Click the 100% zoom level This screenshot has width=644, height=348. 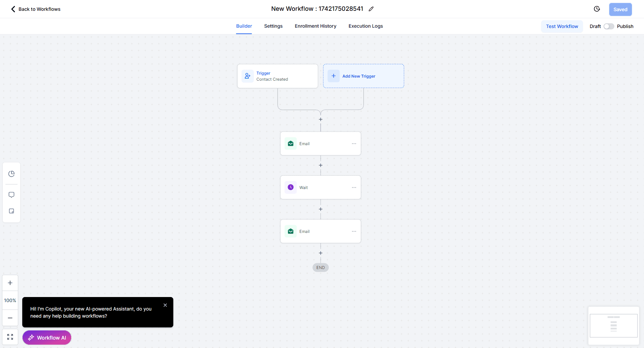tap(10, 300)
